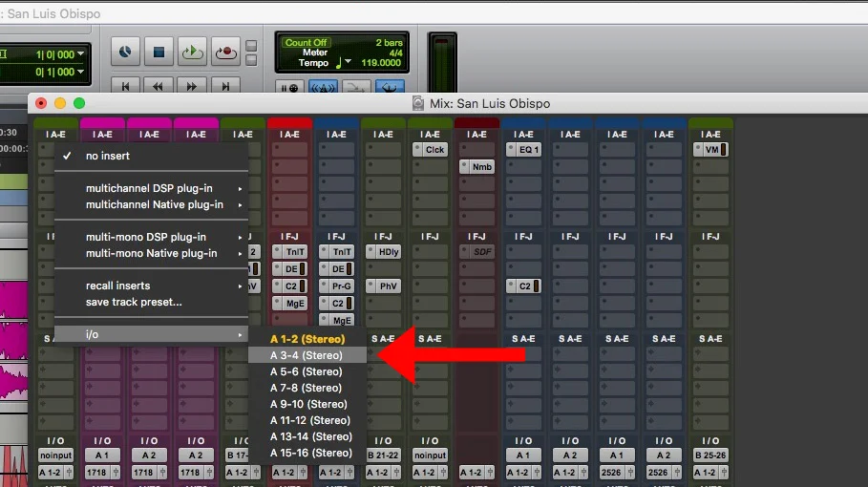
Task: Click the Fast Forward transport button
Action: (x=192, y=86)
